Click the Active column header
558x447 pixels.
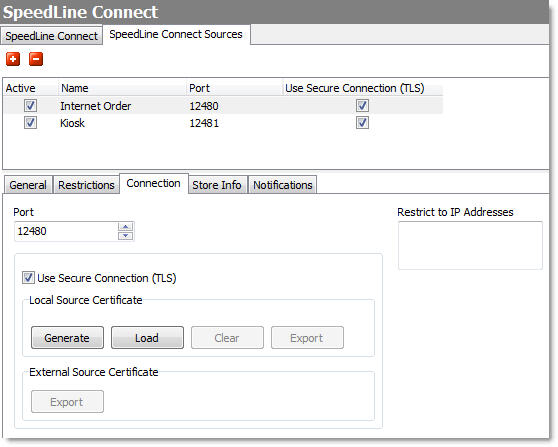tap(21, 88)
